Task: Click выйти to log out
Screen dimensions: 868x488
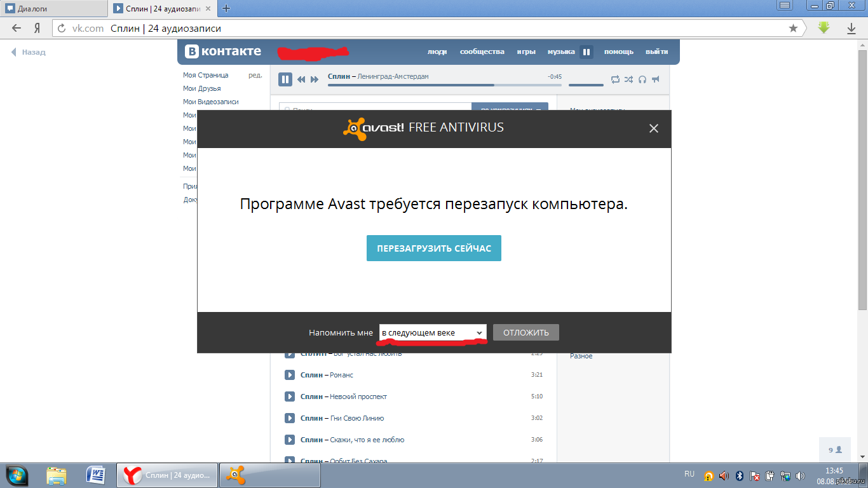Action: click(x=657, y=52)
